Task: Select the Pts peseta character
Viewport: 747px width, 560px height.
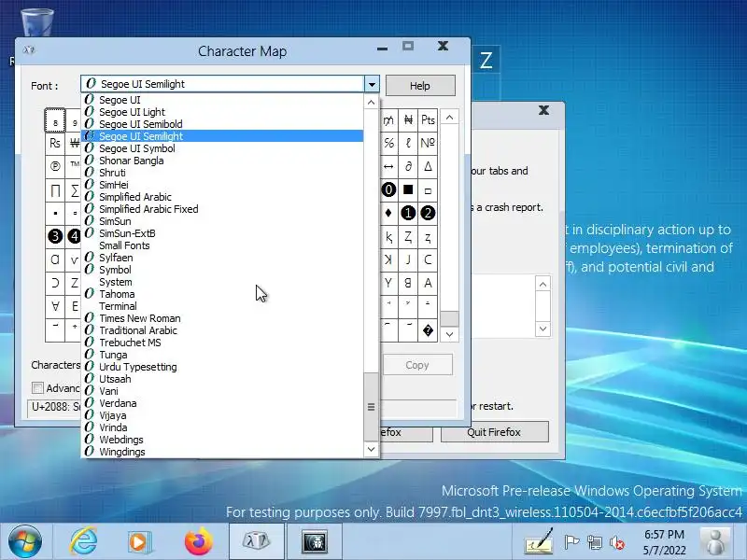Action: click(428, 120)
